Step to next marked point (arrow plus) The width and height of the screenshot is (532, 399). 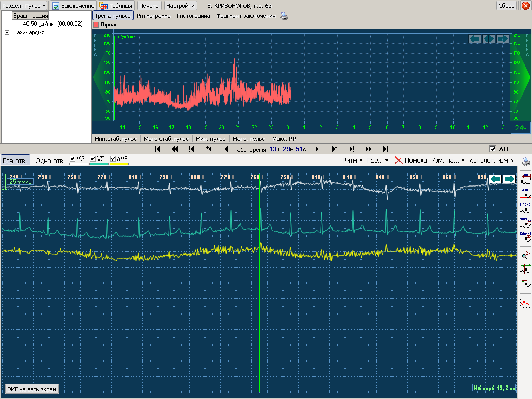point(334,149)
